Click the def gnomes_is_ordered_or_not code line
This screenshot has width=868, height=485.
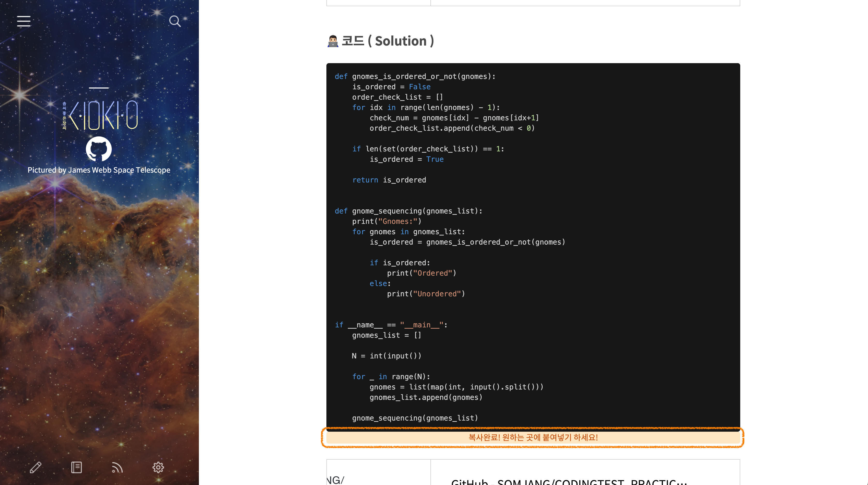[415, 77]
